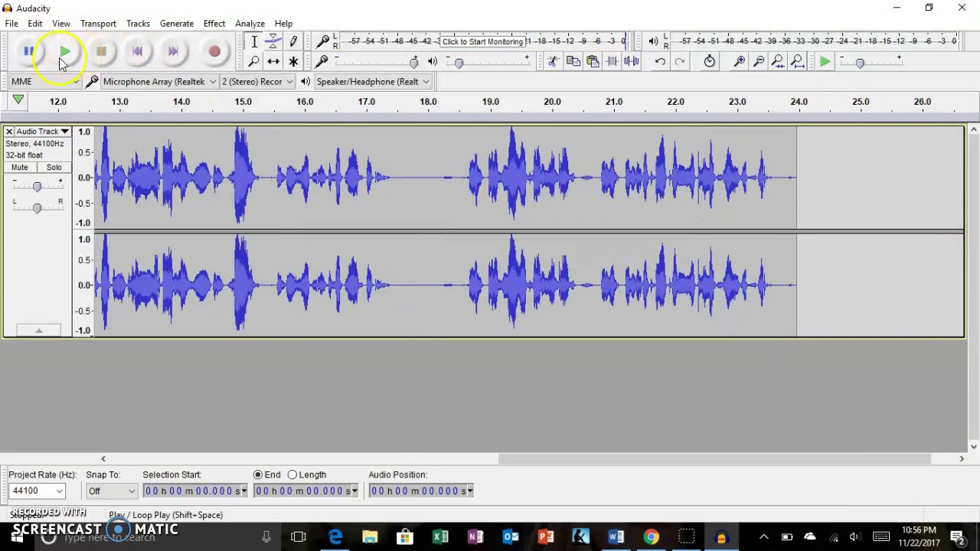Click the track pan L/R slider

37,208
